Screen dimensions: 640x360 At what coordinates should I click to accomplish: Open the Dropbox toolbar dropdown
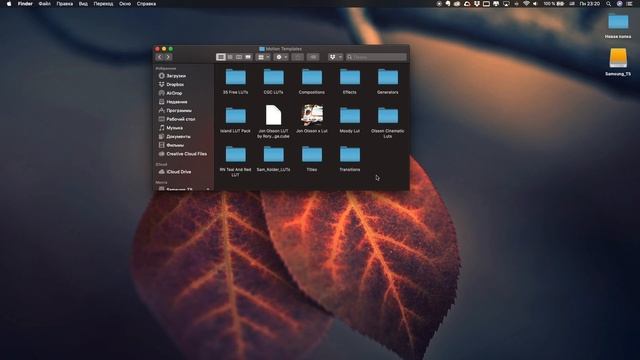point(336,57)
